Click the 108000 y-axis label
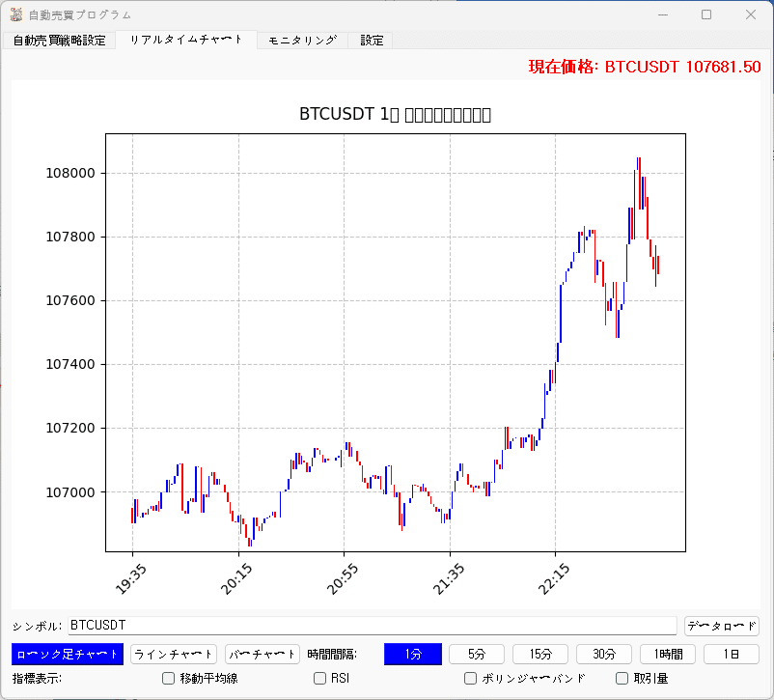The image size is (774, 700). click(70, 174)
